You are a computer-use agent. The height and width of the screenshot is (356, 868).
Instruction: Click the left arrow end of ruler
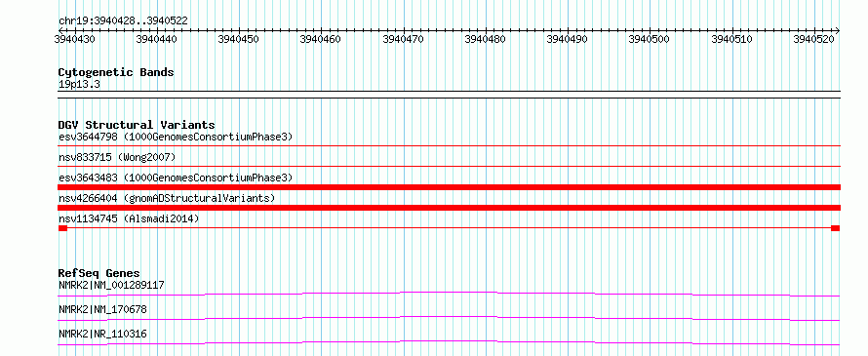pos(60,30)
